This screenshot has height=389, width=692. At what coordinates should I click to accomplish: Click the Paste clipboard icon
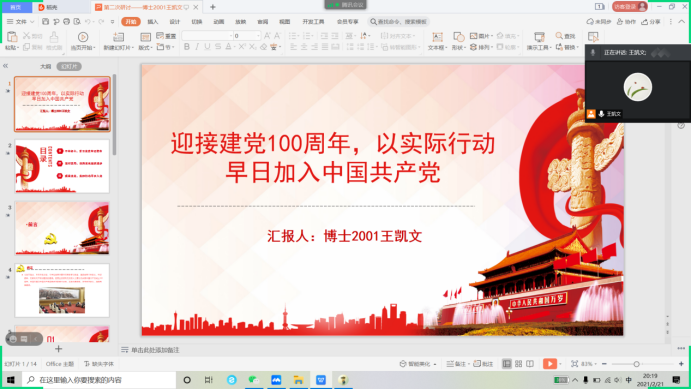point(12,37)
